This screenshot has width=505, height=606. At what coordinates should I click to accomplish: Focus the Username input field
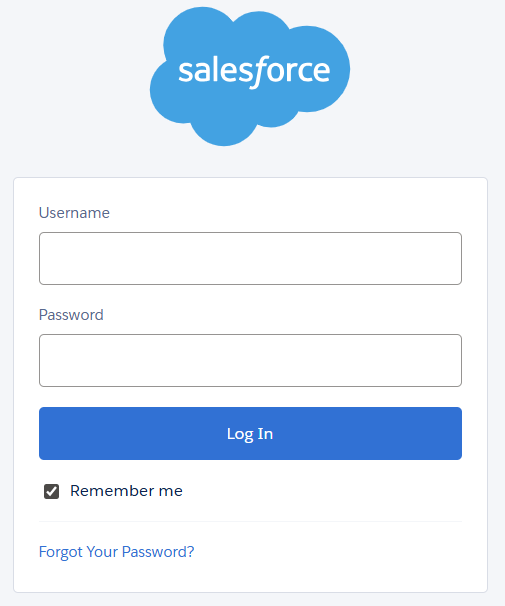250,259
